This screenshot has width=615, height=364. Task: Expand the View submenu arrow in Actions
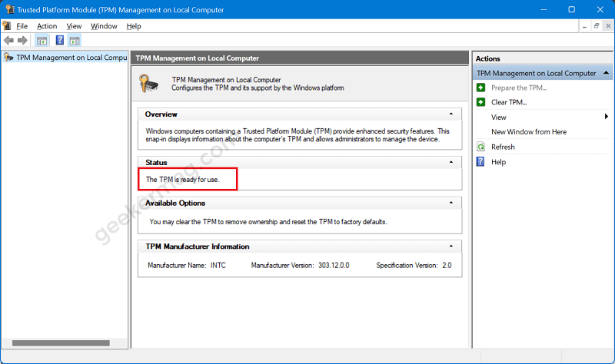point(607,117)
